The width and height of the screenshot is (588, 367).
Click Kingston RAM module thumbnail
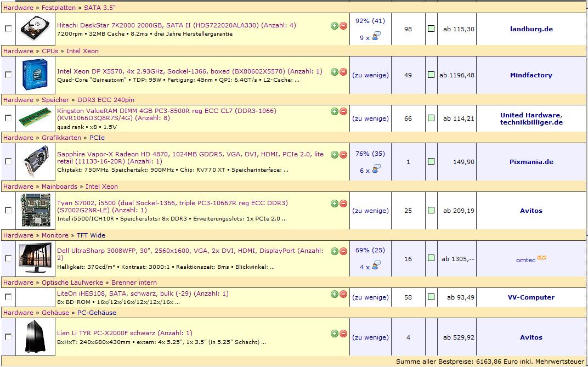point(35,117)
